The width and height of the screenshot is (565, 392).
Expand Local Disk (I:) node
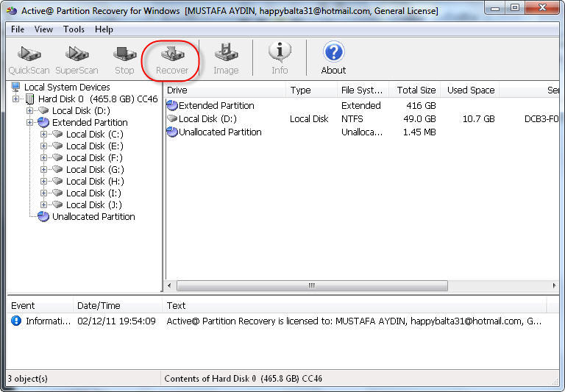[x=43, y=193]
